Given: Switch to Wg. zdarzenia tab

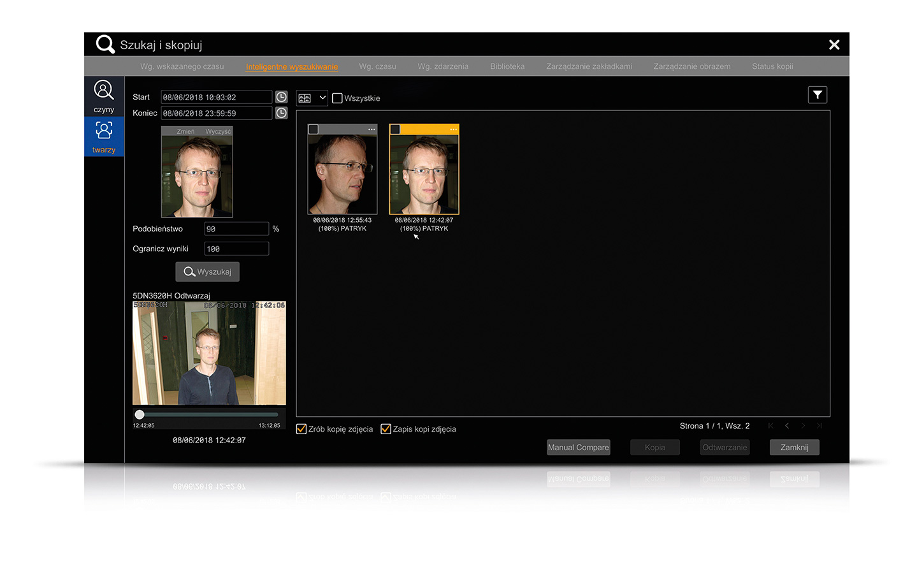Looking at the screenshot, I should pos(443,66).
